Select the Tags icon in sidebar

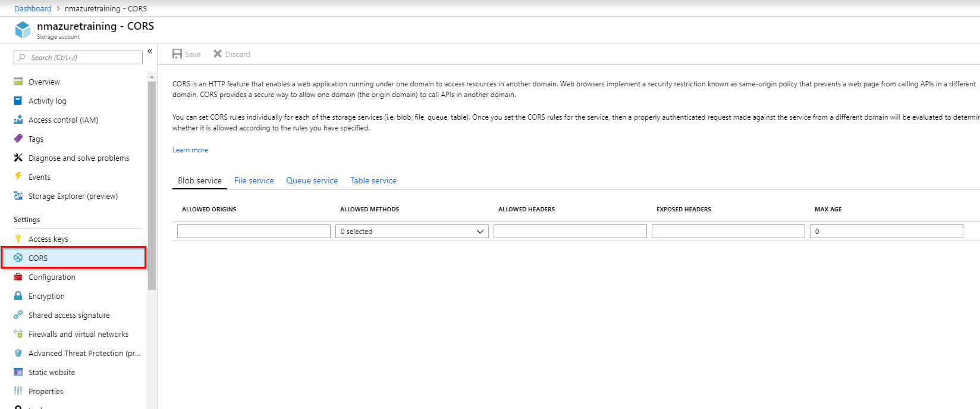click(18, 139)
